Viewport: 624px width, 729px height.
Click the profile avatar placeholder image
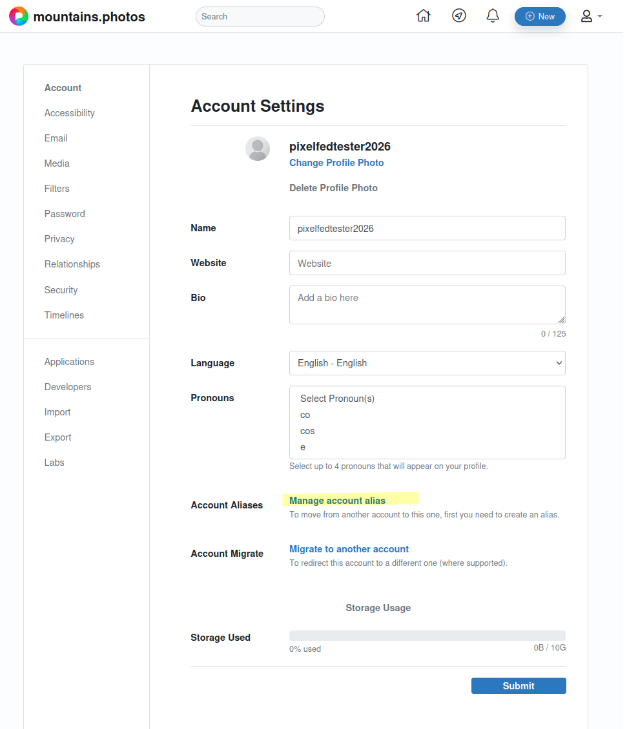(x=258, y=149)
